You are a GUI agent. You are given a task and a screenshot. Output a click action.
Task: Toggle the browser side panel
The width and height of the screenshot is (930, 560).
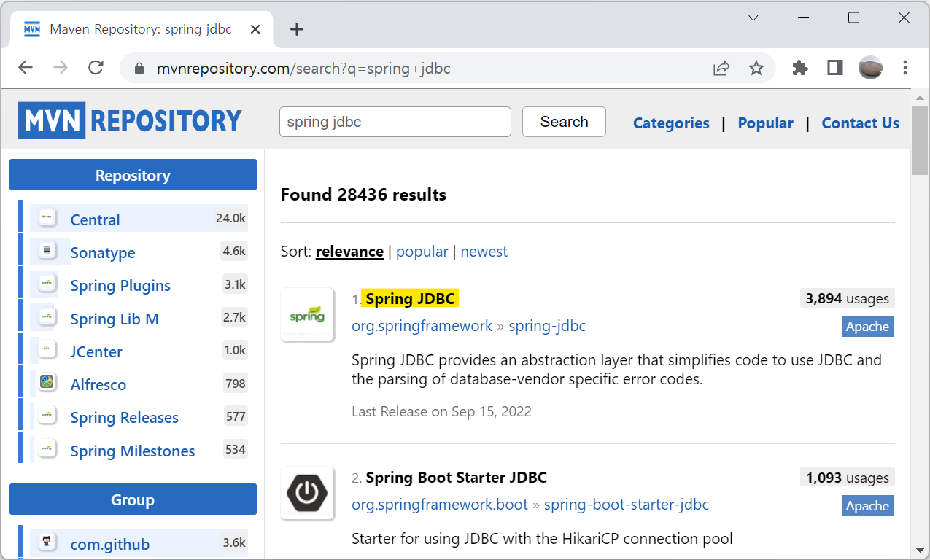(835, 68)
